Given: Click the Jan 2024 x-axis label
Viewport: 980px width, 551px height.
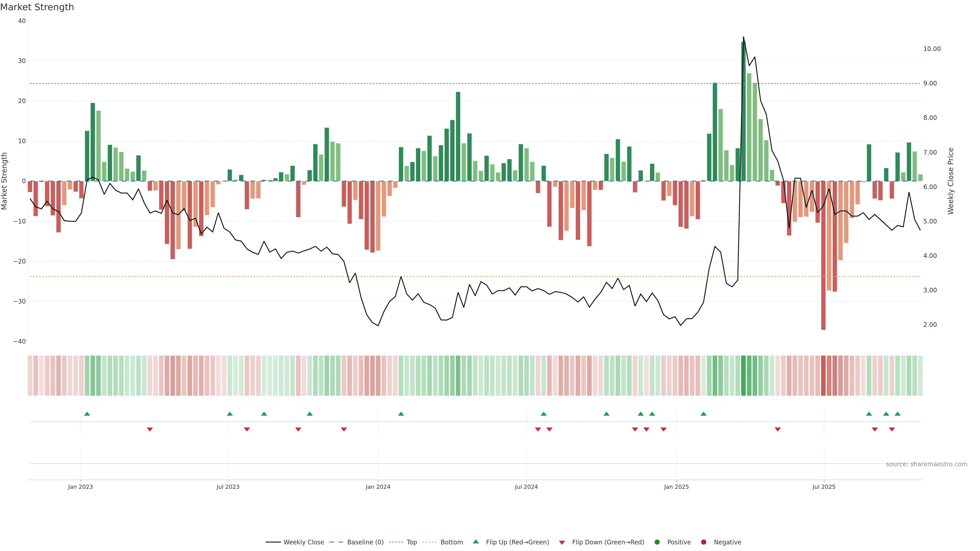Looking at the screenshot, I should 378,487.
